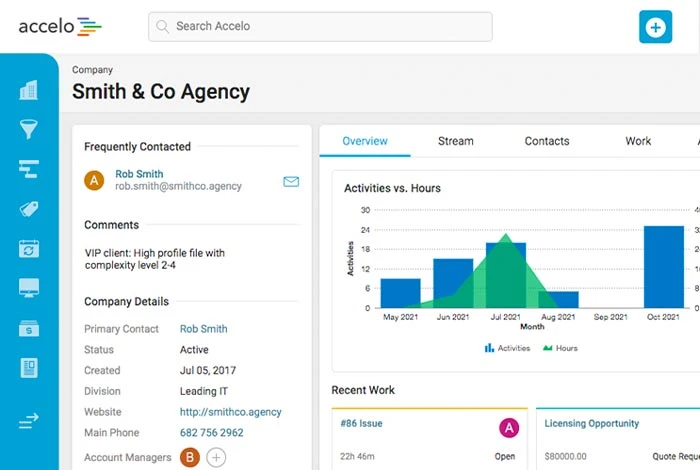Viewport: 700px width, 470px height.
Task: Open Reports document icon in sidebar
Action: click(29, 368)
